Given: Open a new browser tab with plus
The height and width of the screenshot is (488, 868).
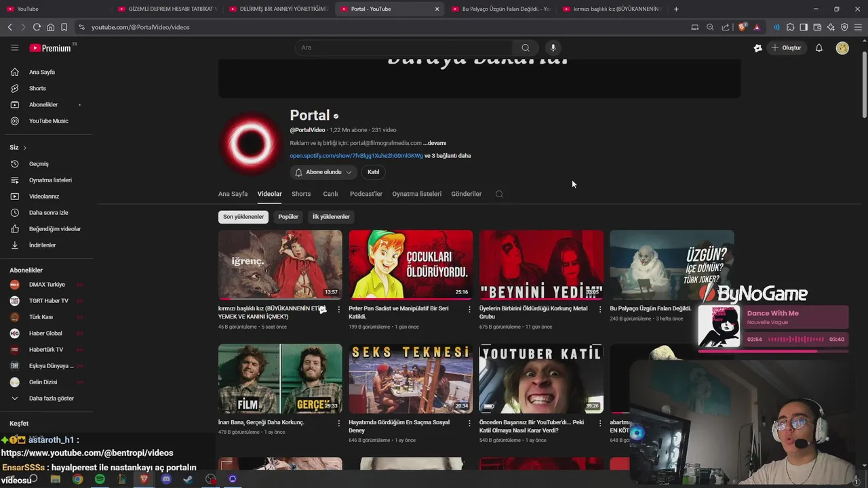Looking at the screenshot, I should click(676, 9).
